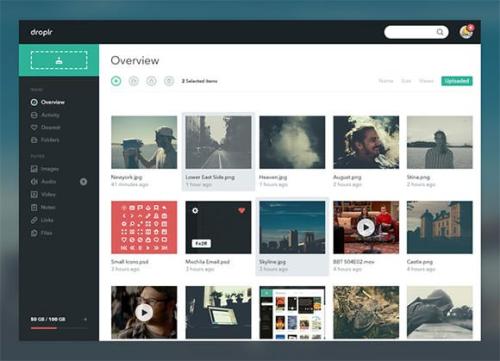This screenshot has height=361, width=500.
Task: Click the magnifier search icon
Action: tap(440, 32)
